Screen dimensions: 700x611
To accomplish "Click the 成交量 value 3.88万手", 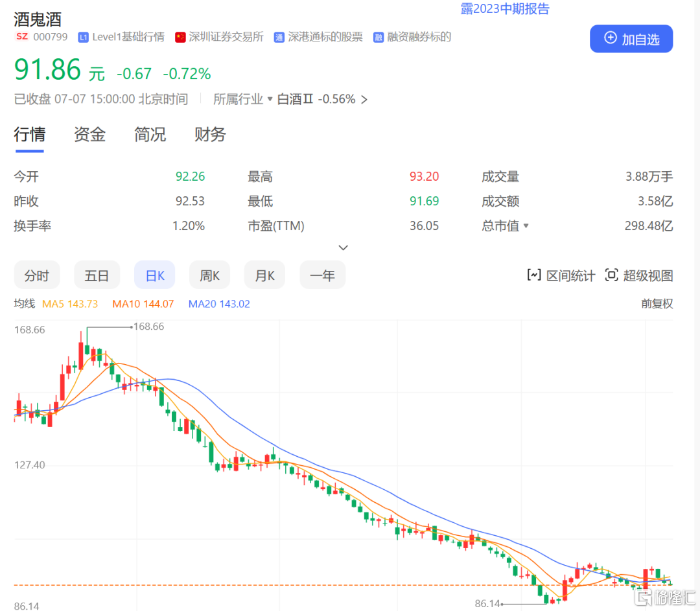I will [649, 177].
